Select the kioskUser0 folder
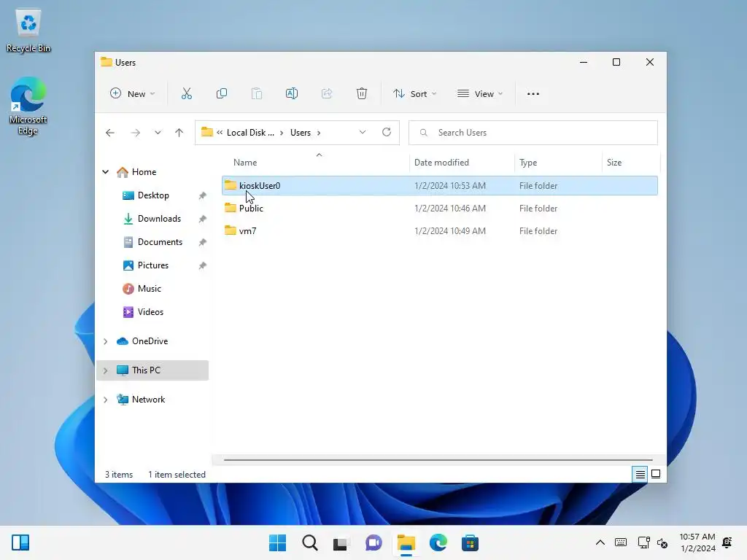The image size is (747, 560). [x=440, y=186]
